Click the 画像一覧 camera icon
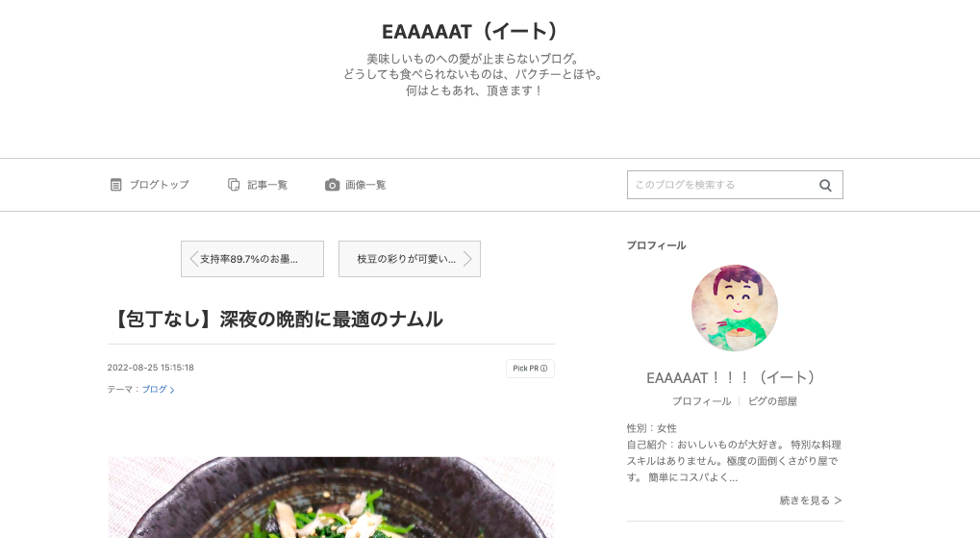Viewport: 980px width, 538px height. tap(333, 185)
